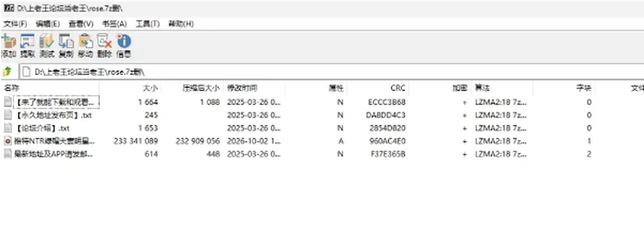Viewport: 644px width, 246px height.
Task: Sort by the 字块 column header
Action: (x=564, y=88)
